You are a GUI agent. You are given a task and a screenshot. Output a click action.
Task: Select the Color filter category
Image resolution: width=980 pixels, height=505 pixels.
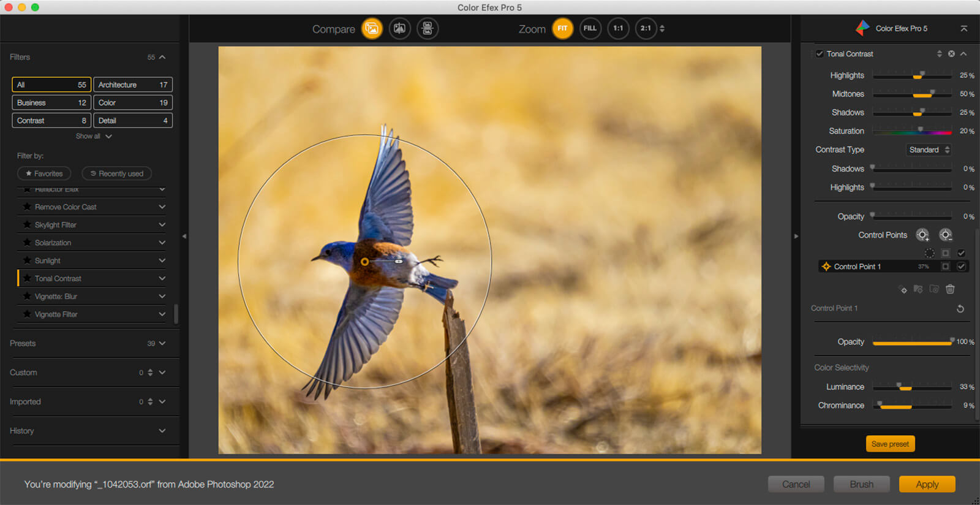click(132, 102)
